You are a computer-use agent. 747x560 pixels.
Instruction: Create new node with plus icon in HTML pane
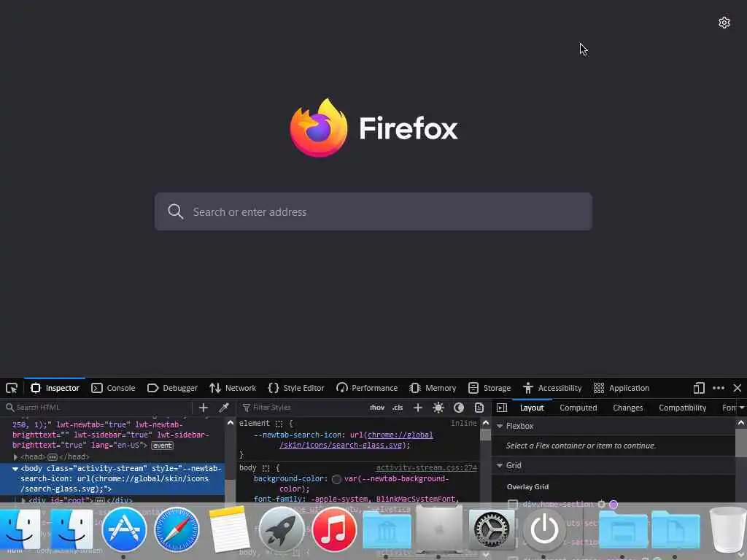tap(204, 408)
